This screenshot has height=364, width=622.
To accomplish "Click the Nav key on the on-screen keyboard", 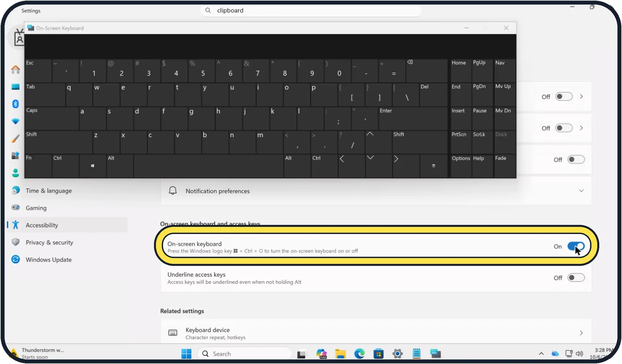I will (x=505, y=71).
